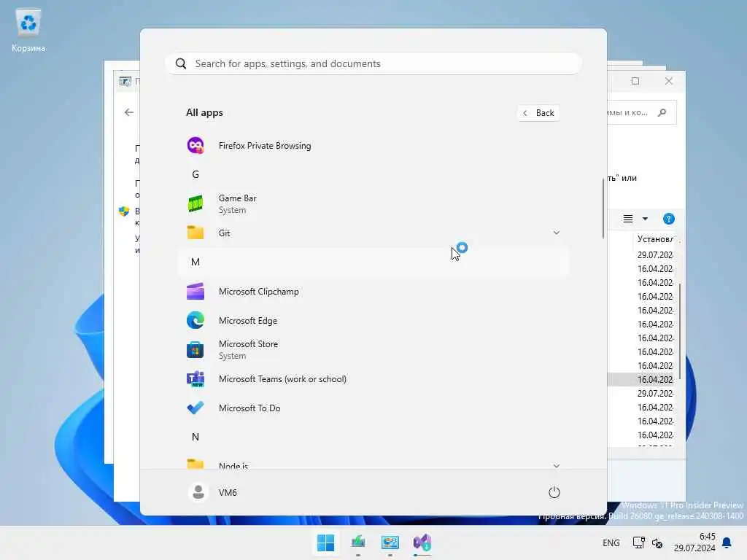Click the Start search input field
Image resolution: width=747 pixels, height=560 pixels.
(x=373, y=64)
